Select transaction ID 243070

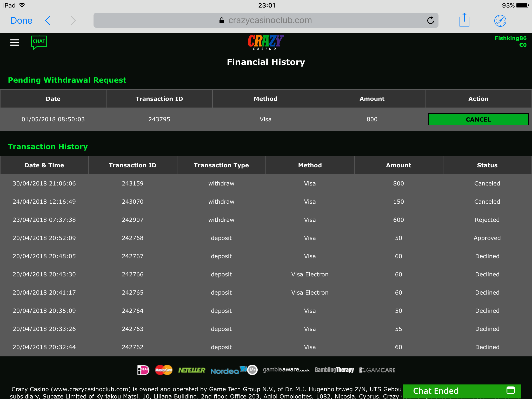coord(132,202)
